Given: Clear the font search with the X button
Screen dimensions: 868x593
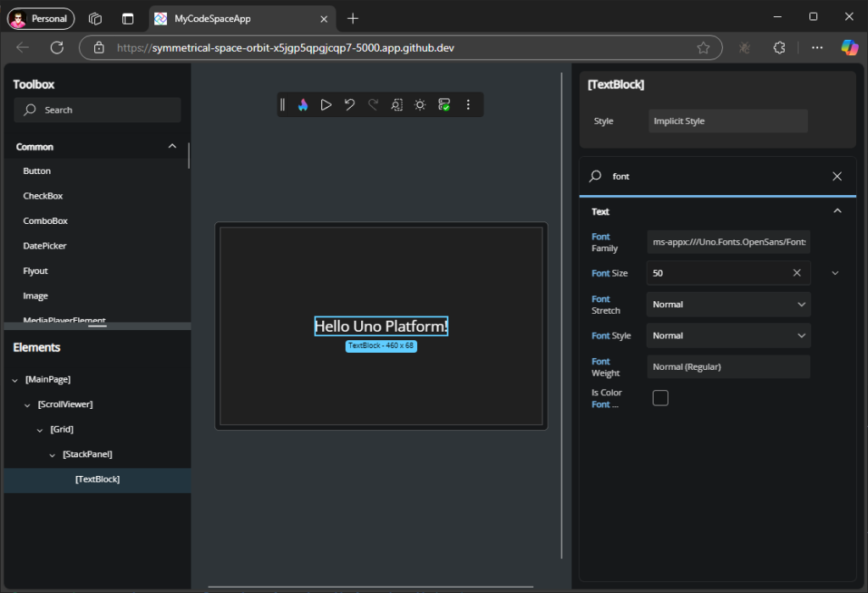Looking at the screenshot, I should coord(837,176).
